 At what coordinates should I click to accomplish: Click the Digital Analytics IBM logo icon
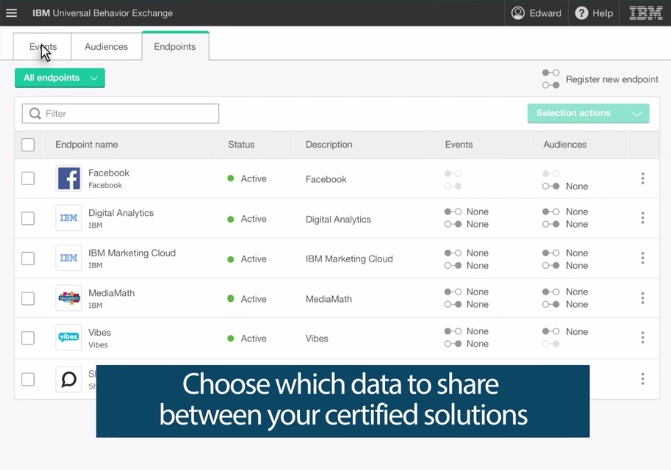tap(68, 218)
